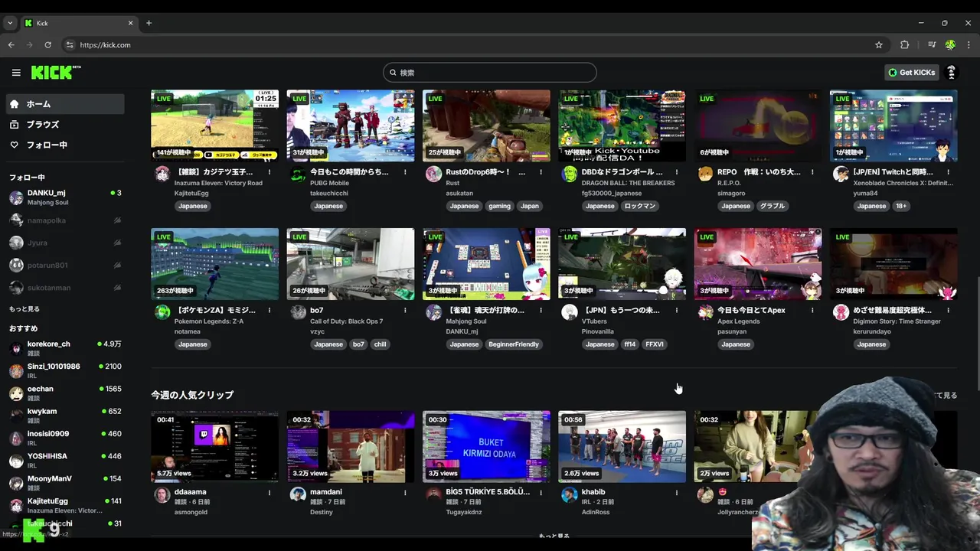This screenshot has width=980, height=551.
Task: Open Inazuma Eleven stream thumbnail
Action: (214, 126)
